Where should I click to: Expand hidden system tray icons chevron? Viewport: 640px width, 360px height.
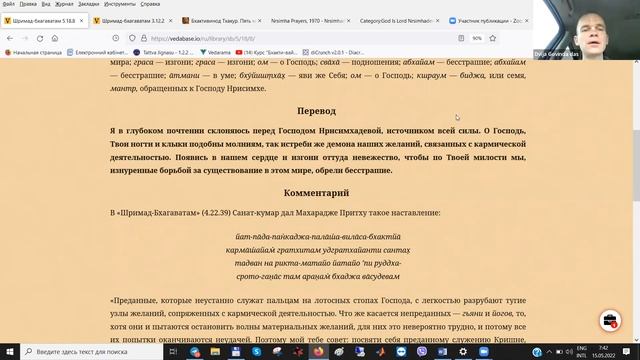[x=549, y=352]
